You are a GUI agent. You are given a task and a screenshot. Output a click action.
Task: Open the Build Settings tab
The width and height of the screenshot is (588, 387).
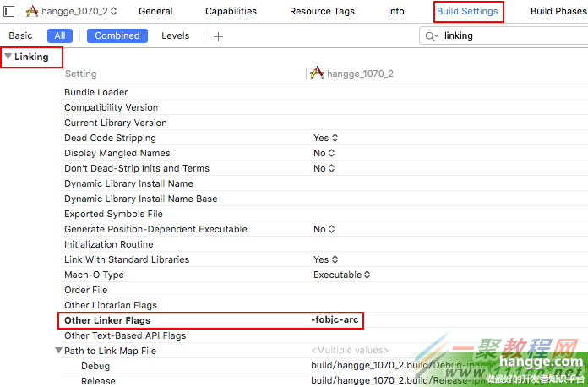(x=467, y=12)
